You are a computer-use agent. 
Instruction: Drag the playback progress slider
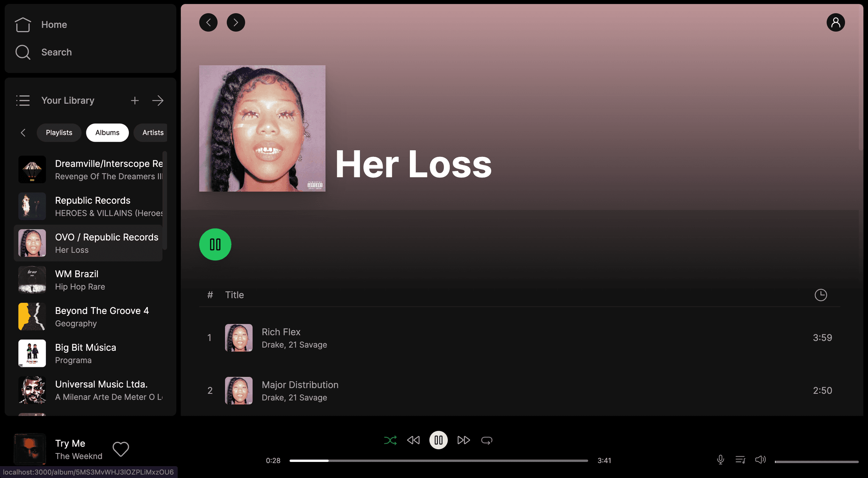[327, 460]
